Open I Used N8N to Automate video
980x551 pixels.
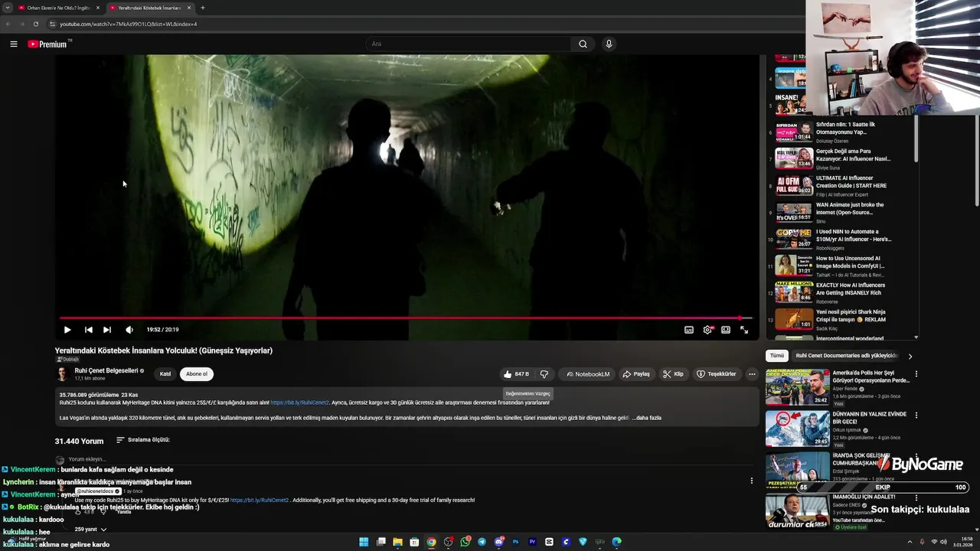854,236
